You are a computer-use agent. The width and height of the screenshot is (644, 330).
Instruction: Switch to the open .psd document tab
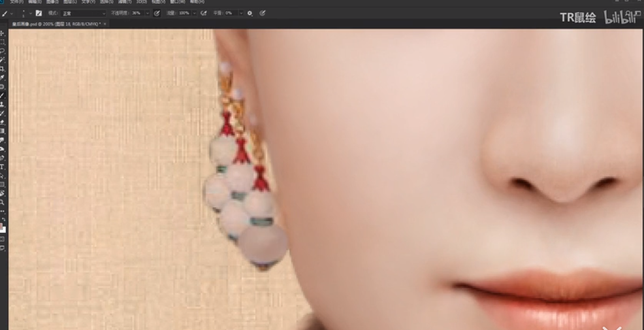[x=56, y=24]
